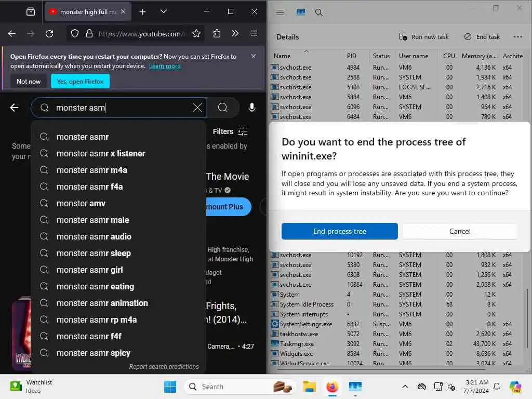Open Task Manager hamburger navigation menu
532x399 pixels.
click(280, 12)
